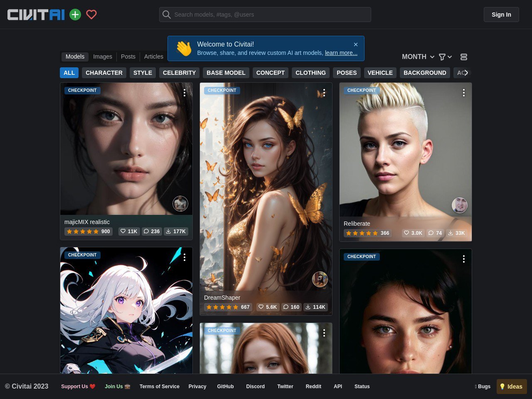532x399 pixels.
Task: Switch to the Posts tab
Action: click(x=128, y=57)
